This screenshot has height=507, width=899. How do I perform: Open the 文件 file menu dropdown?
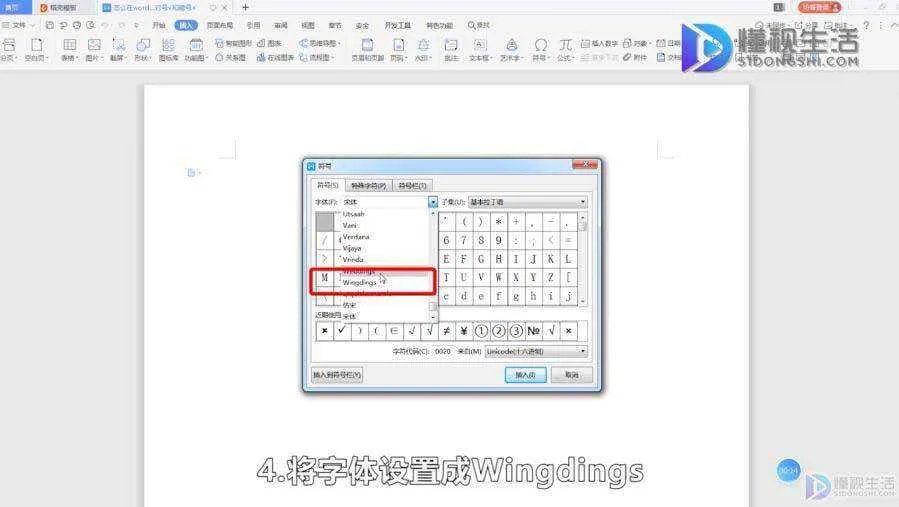18,25
